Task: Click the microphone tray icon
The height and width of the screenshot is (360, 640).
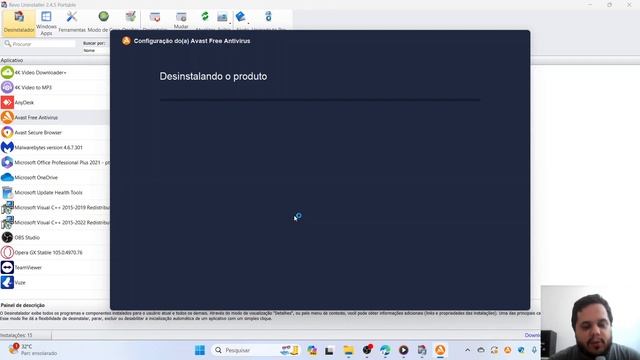Action: (x=534, y=350)
